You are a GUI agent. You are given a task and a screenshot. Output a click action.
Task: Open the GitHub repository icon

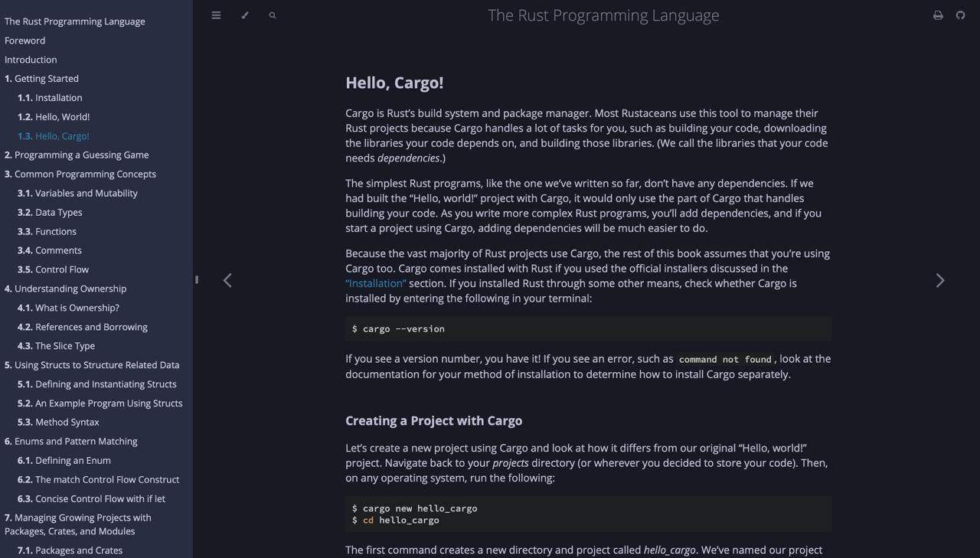click(x=960, y=15)
